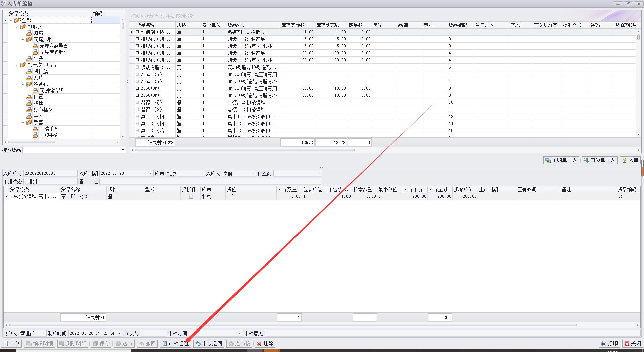Open the 审核时间 dropdown

240,333
